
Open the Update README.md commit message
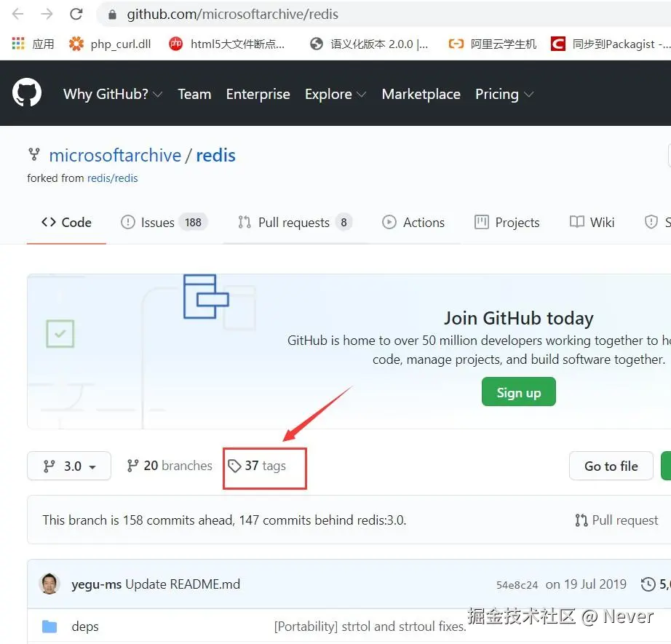coord(183,584)
